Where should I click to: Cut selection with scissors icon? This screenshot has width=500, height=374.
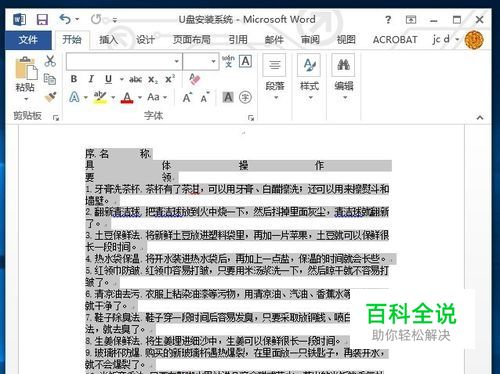coord(50,61)
